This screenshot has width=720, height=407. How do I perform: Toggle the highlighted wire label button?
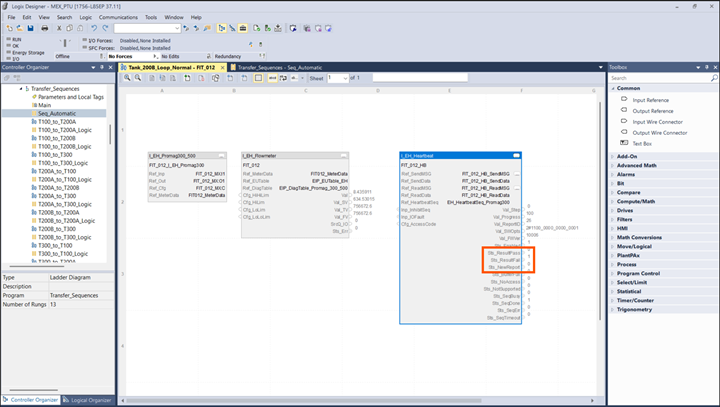tap(272, 78)
